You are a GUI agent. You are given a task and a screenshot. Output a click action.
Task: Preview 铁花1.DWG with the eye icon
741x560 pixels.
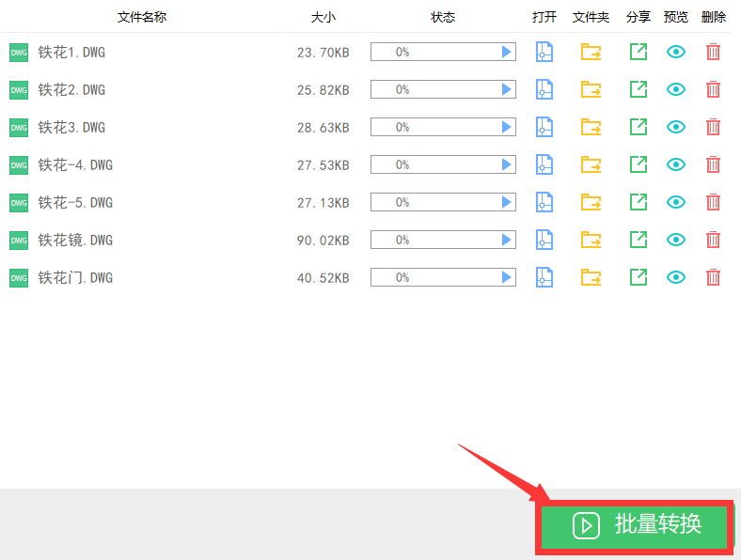pos(676,52)
